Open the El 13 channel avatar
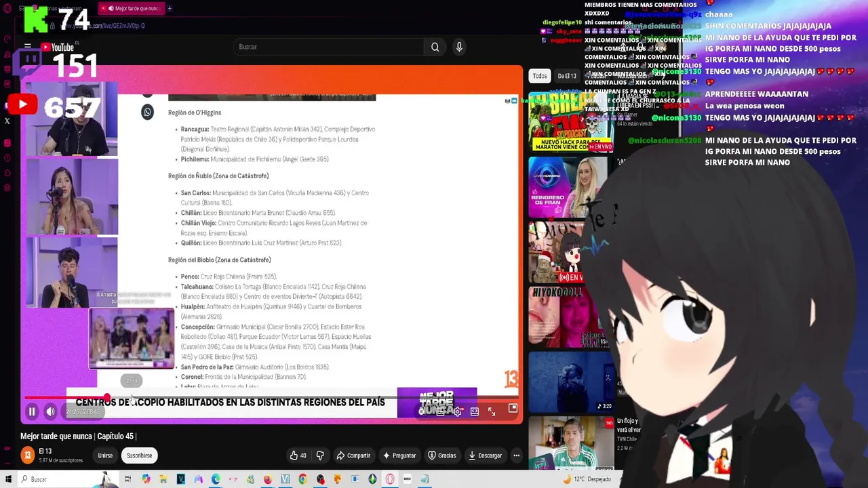The height and width of the screenshot is (488, 868). [27, 455]
